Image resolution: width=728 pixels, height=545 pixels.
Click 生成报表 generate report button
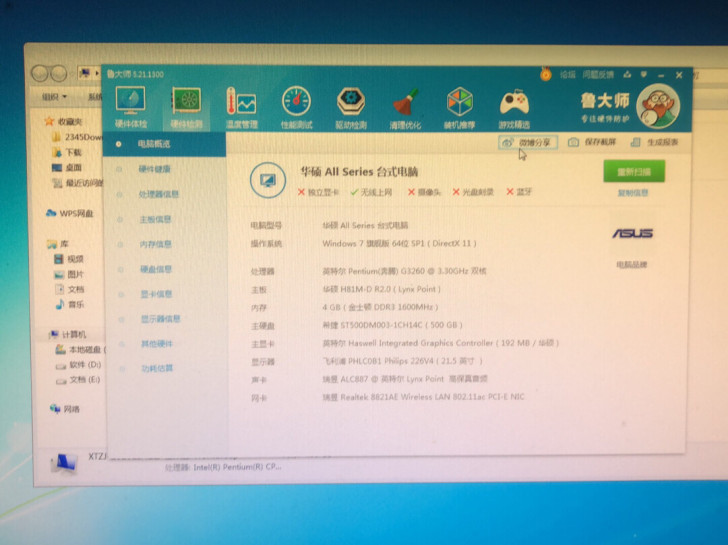tap(655, 142)
